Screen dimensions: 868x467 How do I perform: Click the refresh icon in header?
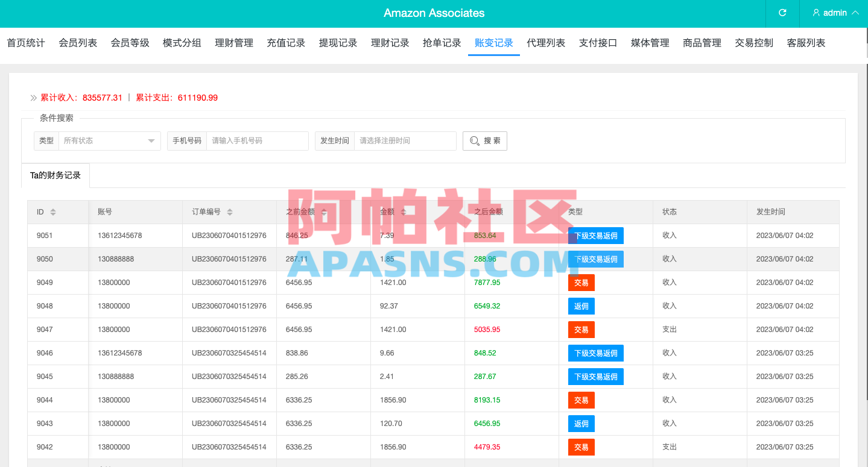coord(782,13)
